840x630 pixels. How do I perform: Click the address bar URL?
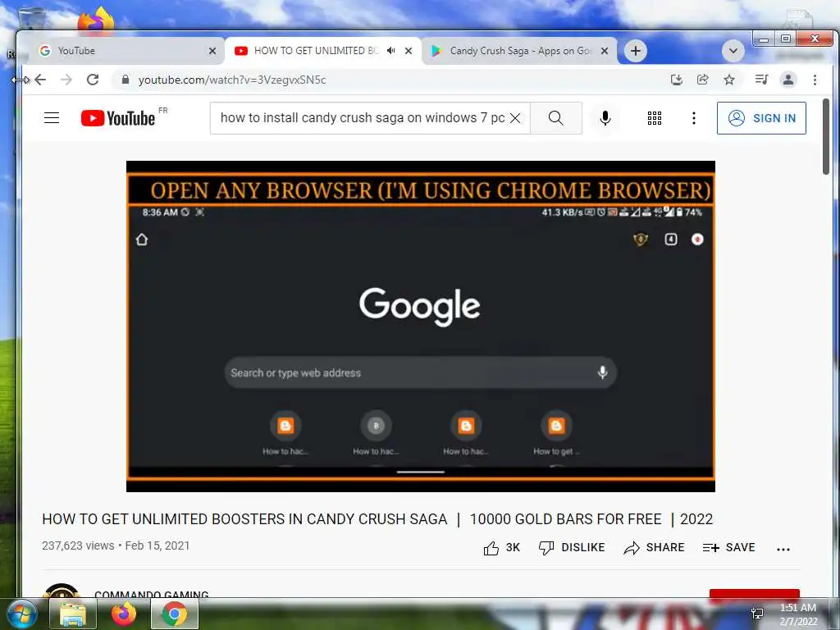point(232,80)
